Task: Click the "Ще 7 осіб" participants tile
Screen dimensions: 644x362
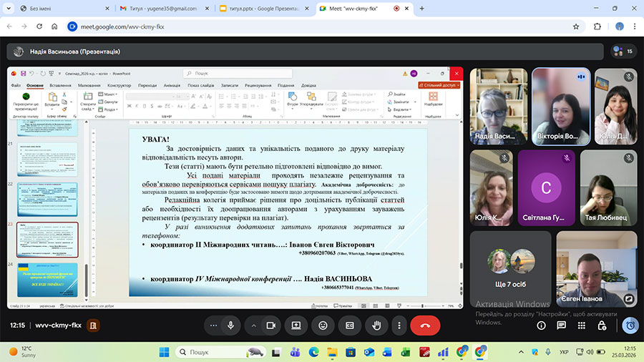Action: click(x=511, y=269)
